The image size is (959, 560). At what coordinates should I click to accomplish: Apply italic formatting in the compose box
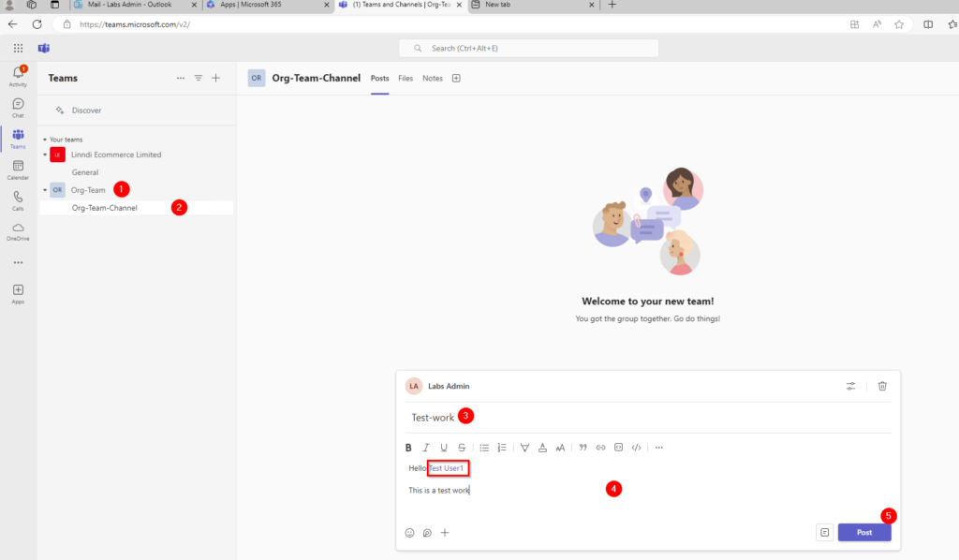(x=426, y=448)
